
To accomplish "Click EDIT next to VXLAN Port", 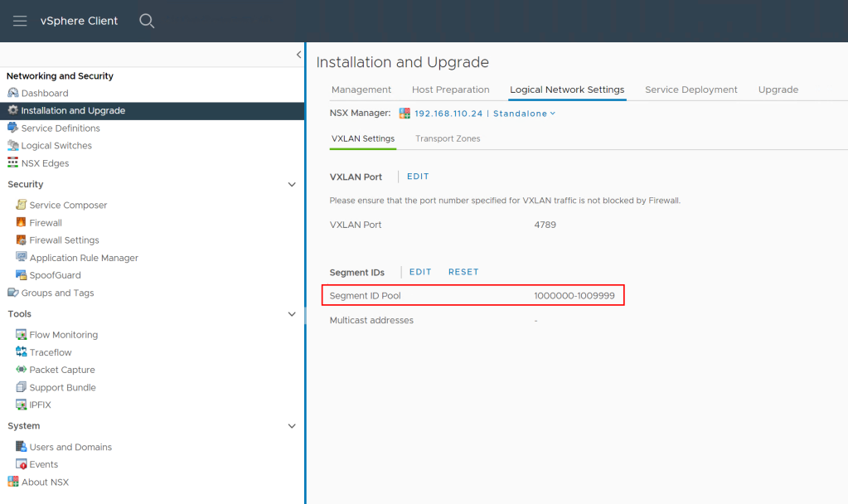I will pyautogui.click(x=418, y=177).
